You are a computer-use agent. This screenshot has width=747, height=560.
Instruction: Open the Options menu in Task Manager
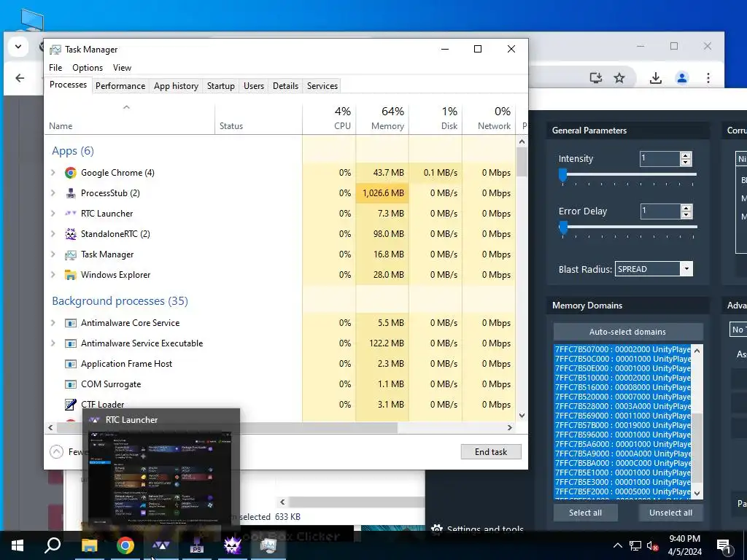88,68
